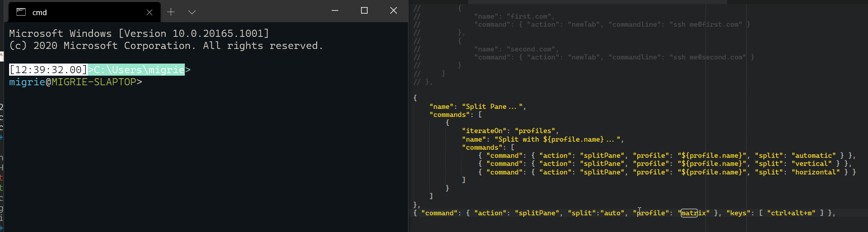Click the "horizontal" split value
This screenshot has height=232, width=868.
coord(815,172)
